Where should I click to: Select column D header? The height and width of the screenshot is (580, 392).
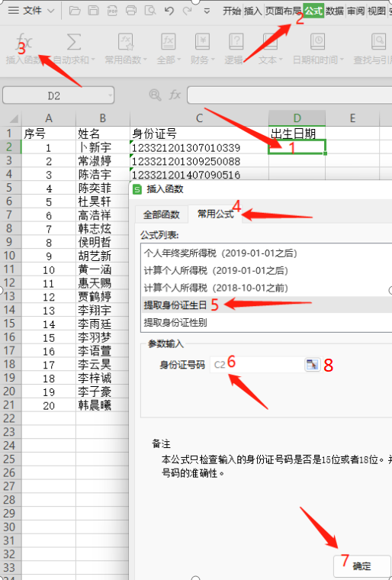tap(297, 118)
